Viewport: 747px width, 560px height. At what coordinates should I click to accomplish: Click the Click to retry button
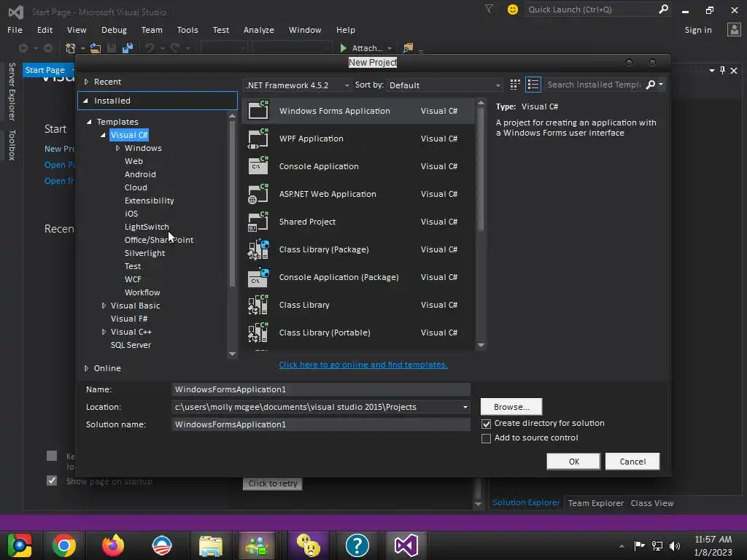[x=273, y=483]
